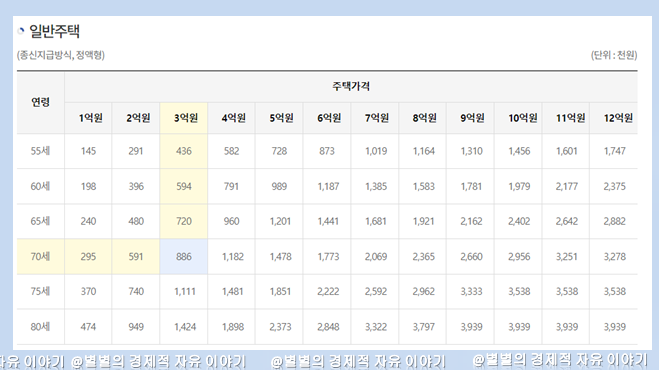The width and height of the screenshot is (659, 370).
Task: Select the 10억원 column header
Action: point(518,118)
